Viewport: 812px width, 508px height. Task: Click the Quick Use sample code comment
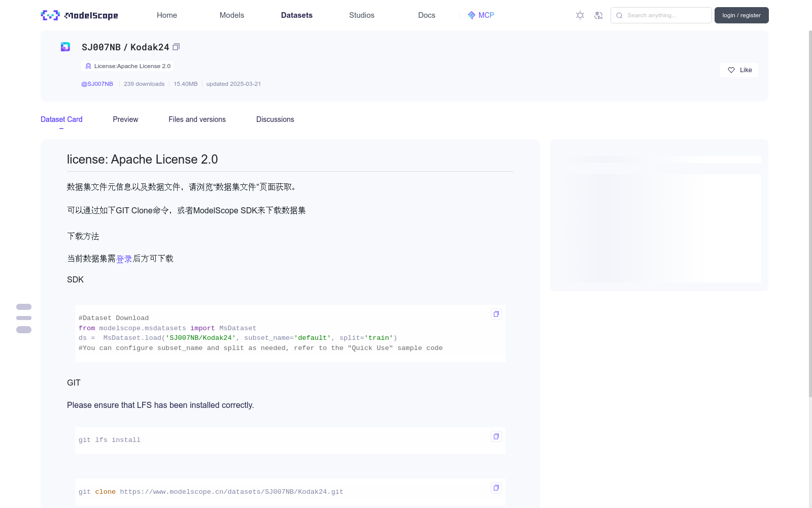260,348
